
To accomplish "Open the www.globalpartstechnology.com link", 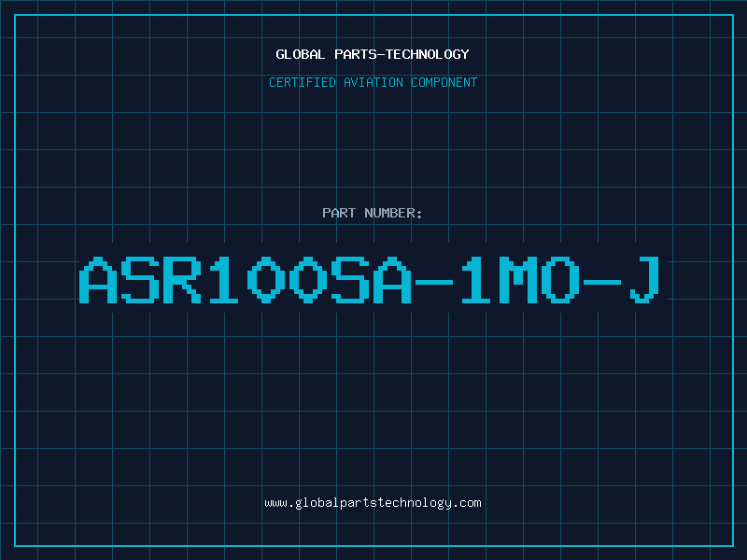I will pyautogui.click(x=373, y=503).
